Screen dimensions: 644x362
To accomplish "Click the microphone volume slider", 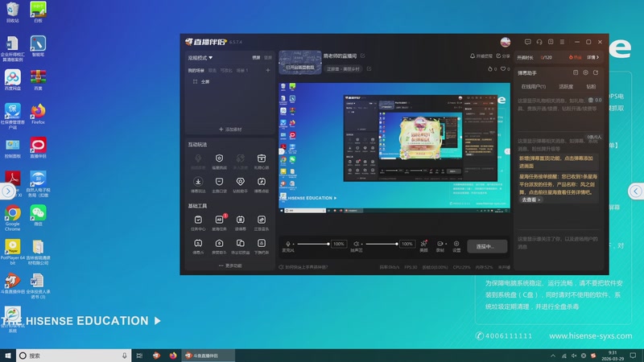I will (x=313, y=244).
